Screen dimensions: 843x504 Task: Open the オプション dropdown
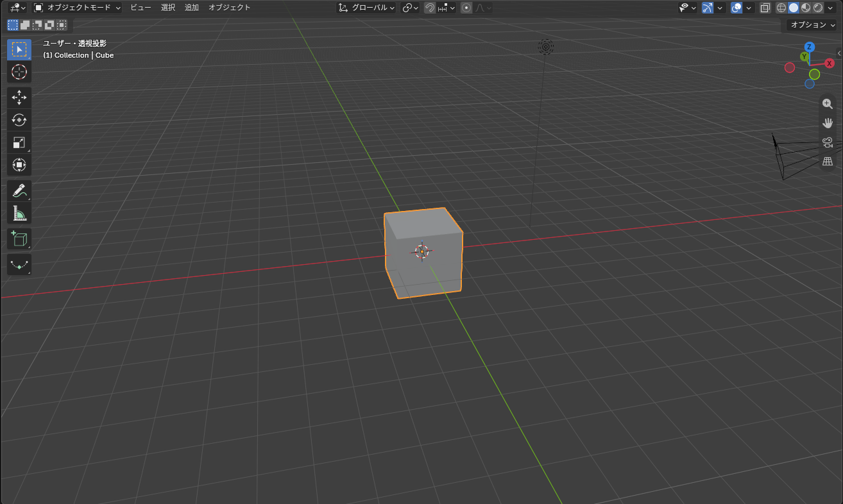812,25
